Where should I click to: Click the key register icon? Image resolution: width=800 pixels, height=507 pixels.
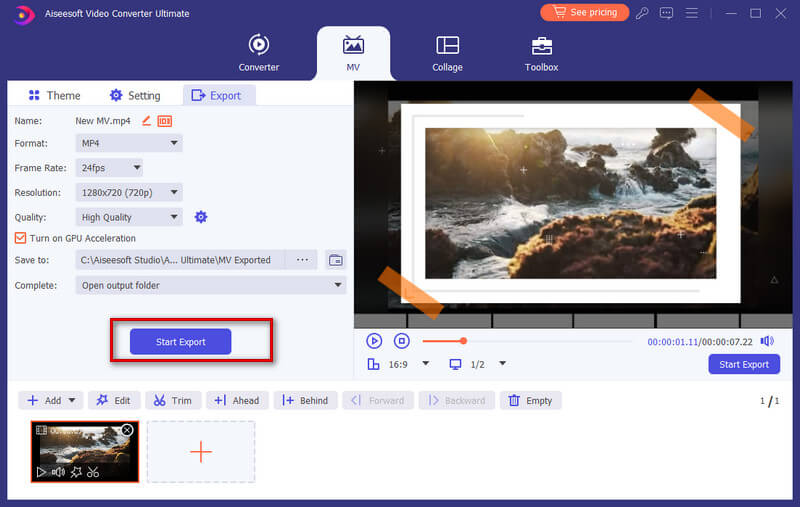click(x=642, y=13)
